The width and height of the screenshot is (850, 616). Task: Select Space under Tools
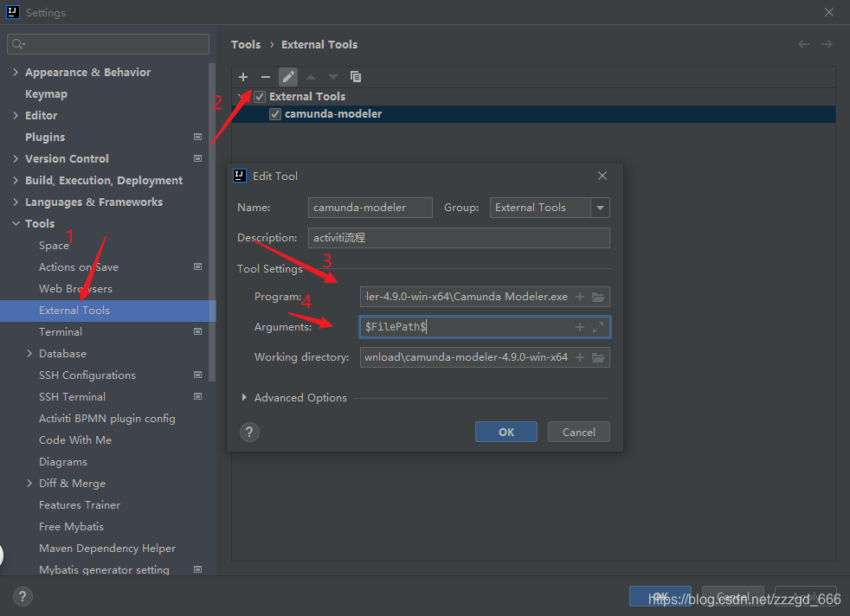pos(54,246)
